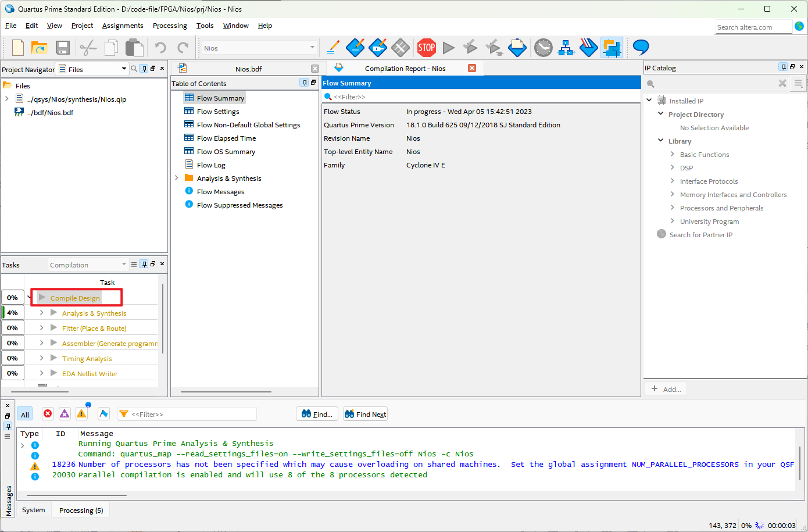Click the Start Compilation play icon

coord(448,48)
